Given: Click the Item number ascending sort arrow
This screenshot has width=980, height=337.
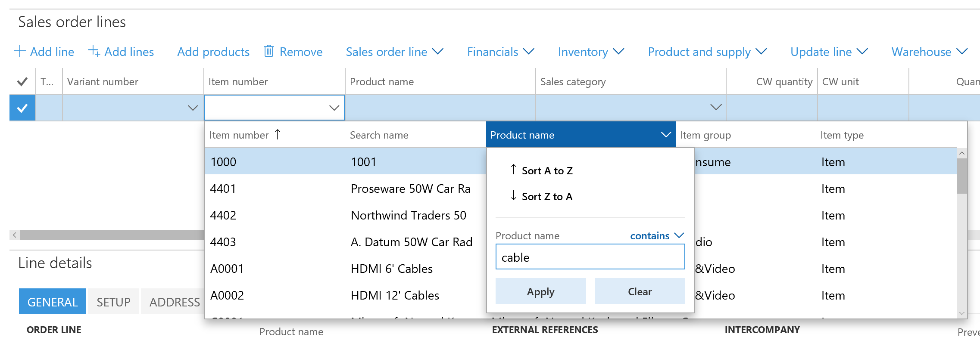Looking at the screenshot, I should coord(278,135).
